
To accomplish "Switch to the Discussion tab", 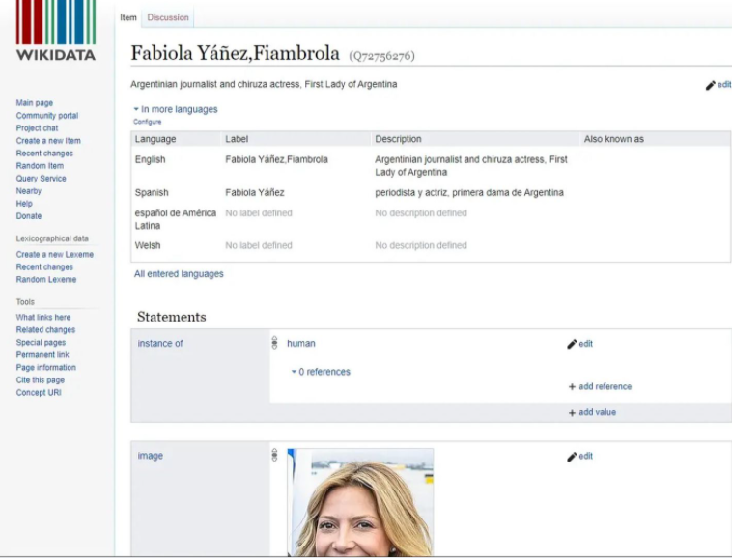I will tap(168, 17).
